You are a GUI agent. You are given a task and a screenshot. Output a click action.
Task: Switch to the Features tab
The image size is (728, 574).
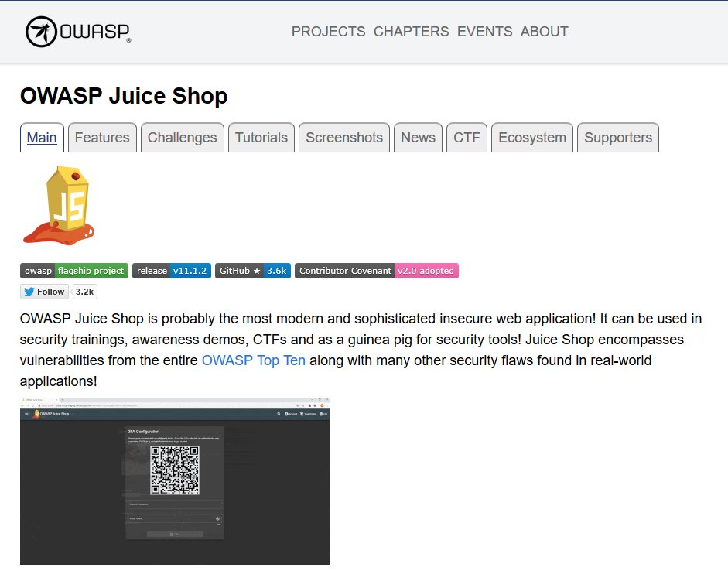point(102,138)
